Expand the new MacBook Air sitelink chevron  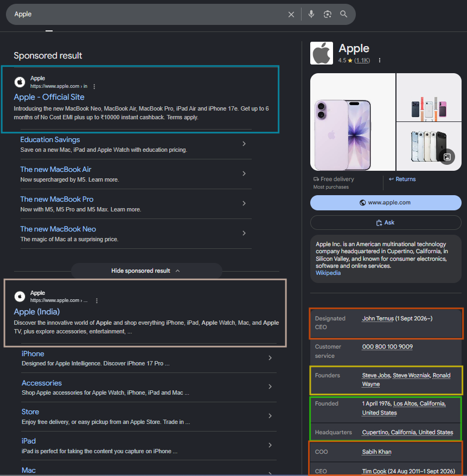[x=244, y=173]
